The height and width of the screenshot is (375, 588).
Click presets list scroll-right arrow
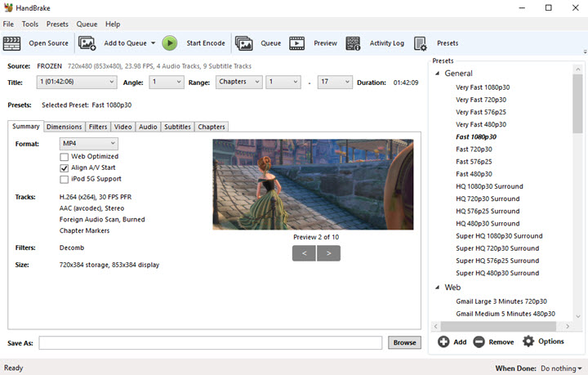click(568, 326)
